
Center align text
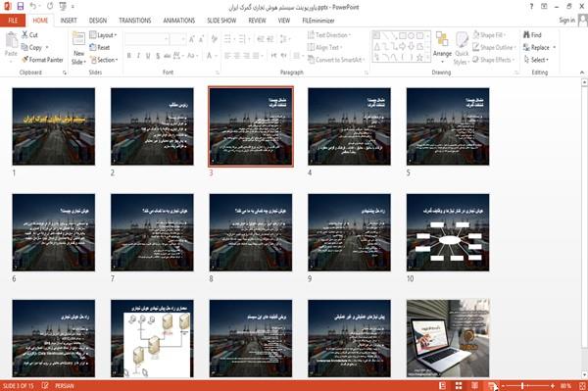[237, 56]
